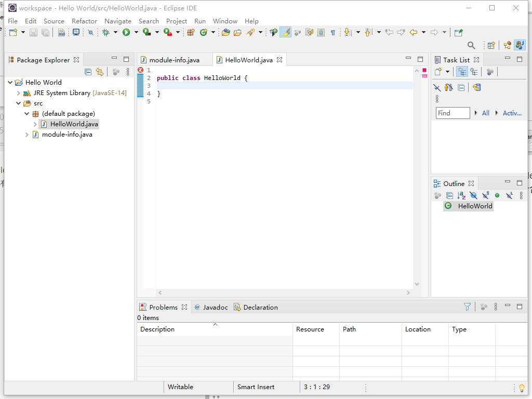Open the filter icon in the Problems view

click(467, 307)
